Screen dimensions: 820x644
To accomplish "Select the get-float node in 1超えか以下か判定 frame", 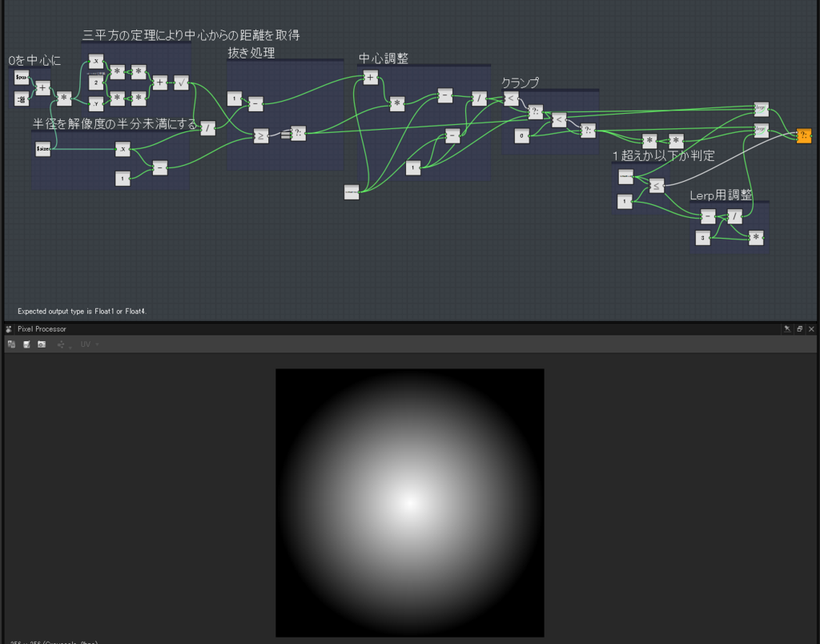I will point(625,177).
